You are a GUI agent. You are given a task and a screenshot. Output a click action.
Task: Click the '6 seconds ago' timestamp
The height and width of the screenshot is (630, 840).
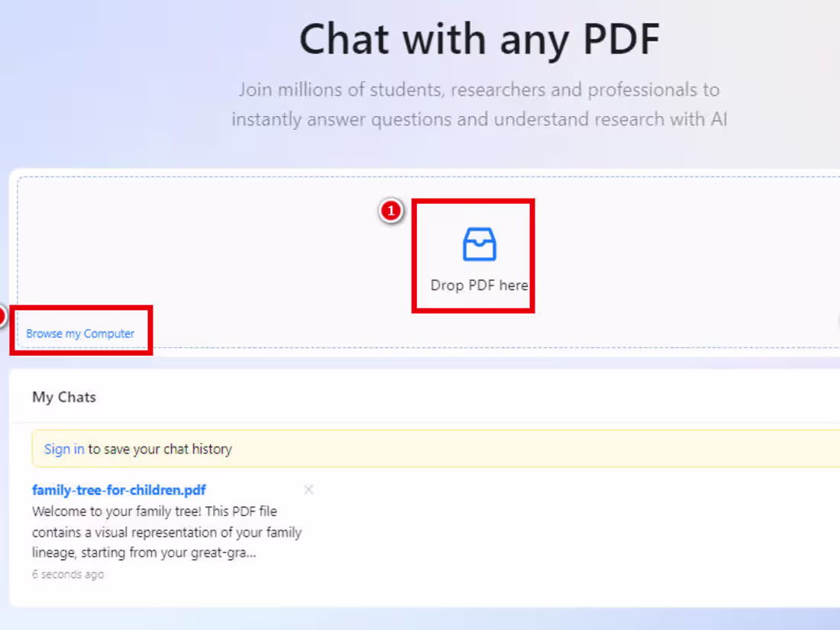[x=68, y=573]
